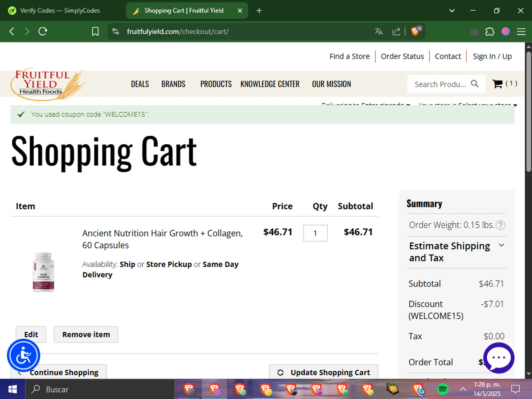This screenshot has height=399, width=532.
Task: Click the translate page icon
Action: (x=379, y=32)
